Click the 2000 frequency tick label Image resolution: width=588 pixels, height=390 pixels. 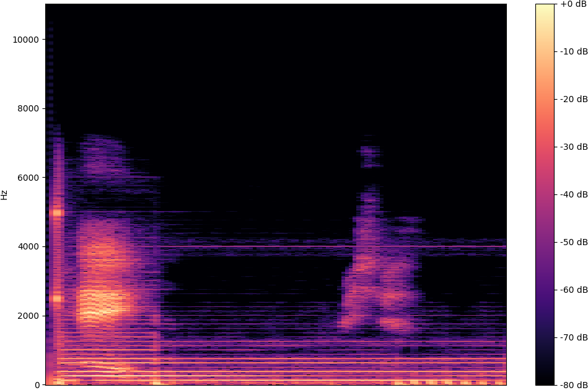(28, 316)
